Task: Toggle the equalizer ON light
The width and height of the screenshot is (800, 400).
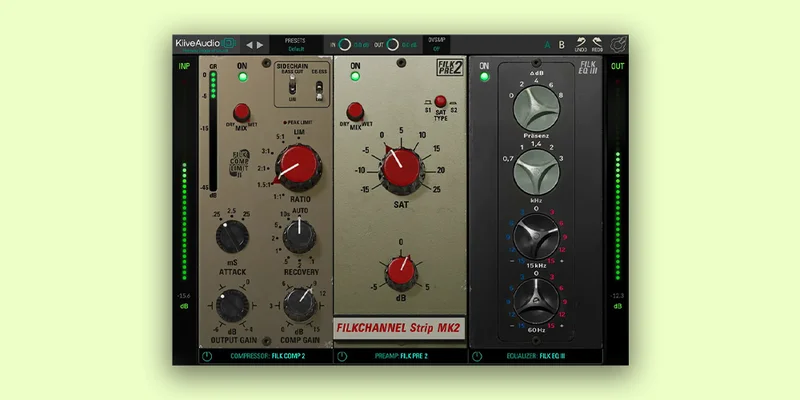Action: pos(485,77)
